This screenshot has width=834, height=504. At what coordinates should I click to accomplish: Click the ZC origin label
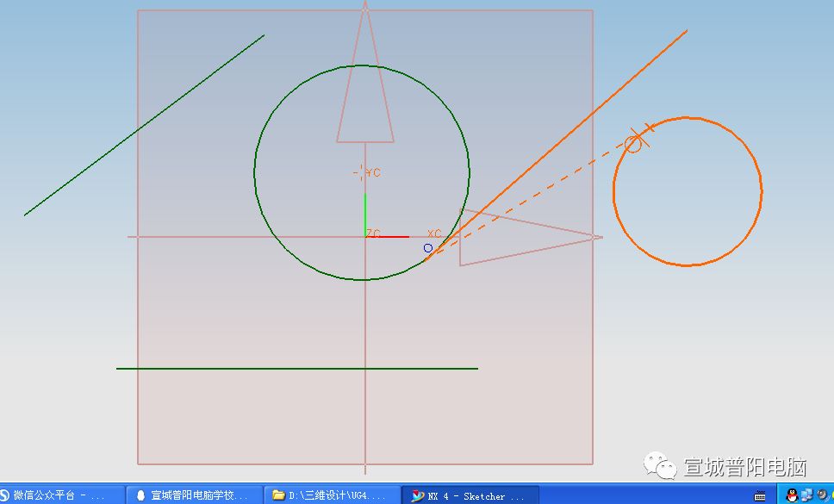pyautogui.click(x=373, y=234)
